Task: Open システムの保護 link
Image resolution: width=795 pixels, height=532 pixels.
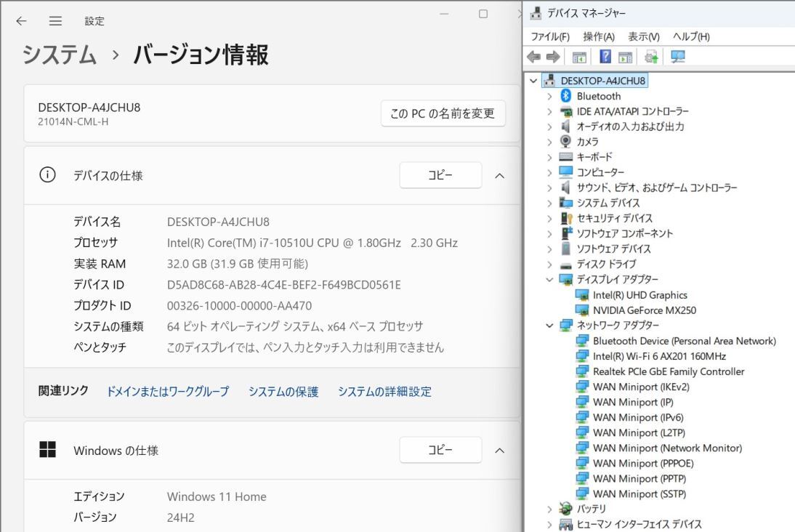Action: tap(283, 392)
